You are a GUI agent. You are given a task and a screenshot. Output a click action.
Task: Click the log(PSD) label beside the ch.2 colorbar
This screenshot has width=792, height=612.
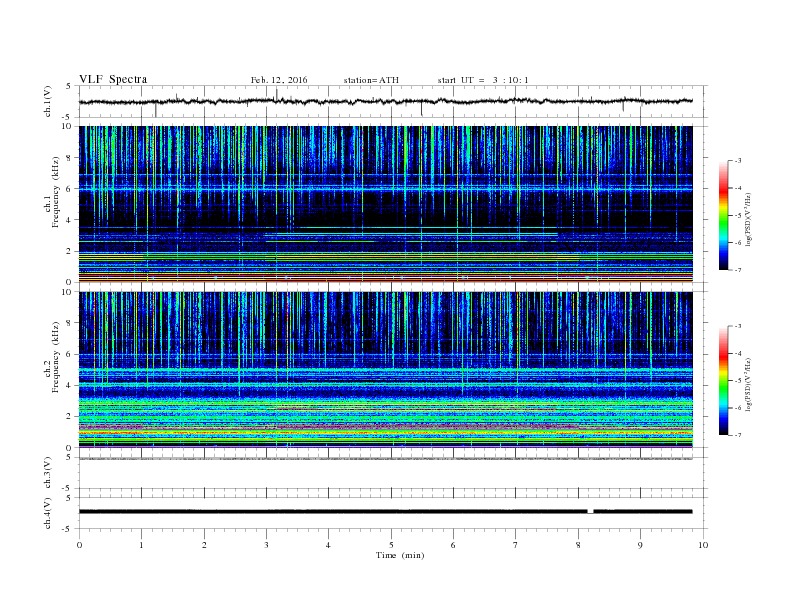pyautogui.click(x=748, y=384)
